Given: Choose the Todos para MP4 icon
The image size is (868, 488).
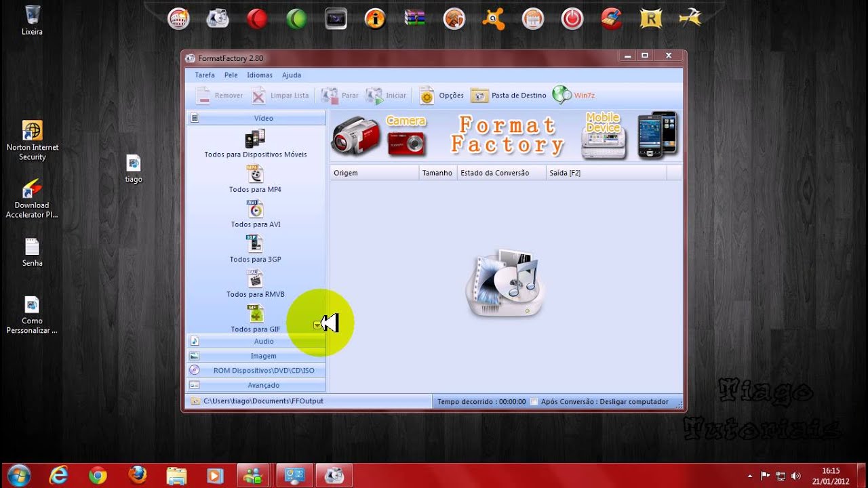Looking at the screenshot, I should 255,179.
